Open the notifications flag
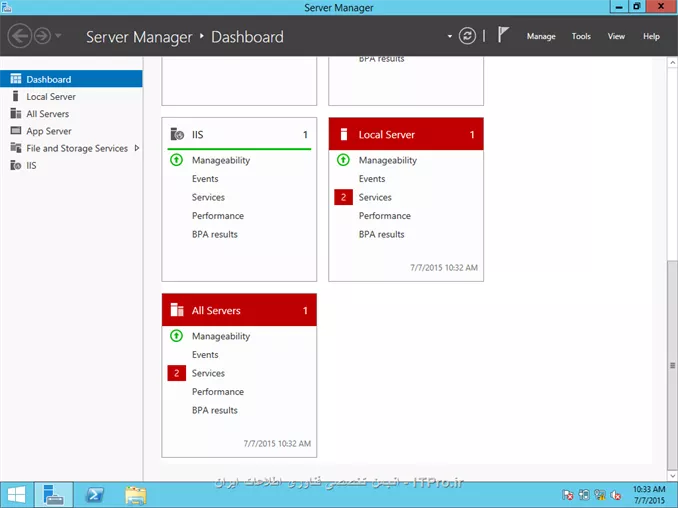Image resolution: width=678 pixels, height=508 pixels. tap(502, 35)
